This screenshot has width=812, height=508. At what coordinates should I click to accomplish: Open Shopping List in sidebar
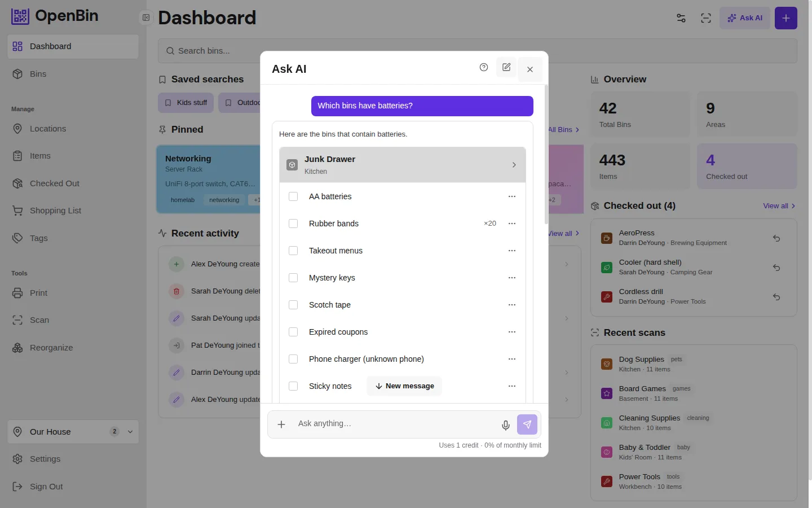tap(73, 211)
